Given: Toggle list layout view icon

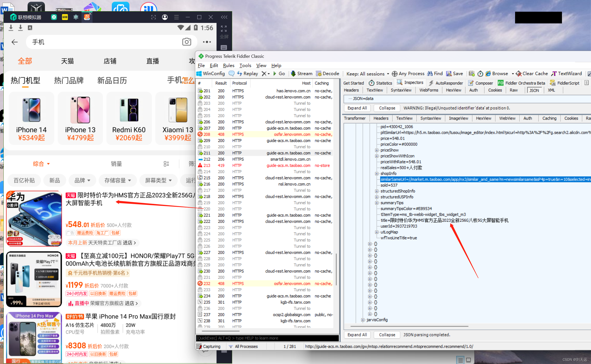Looking at the screenshot, I should coord(166,164).
